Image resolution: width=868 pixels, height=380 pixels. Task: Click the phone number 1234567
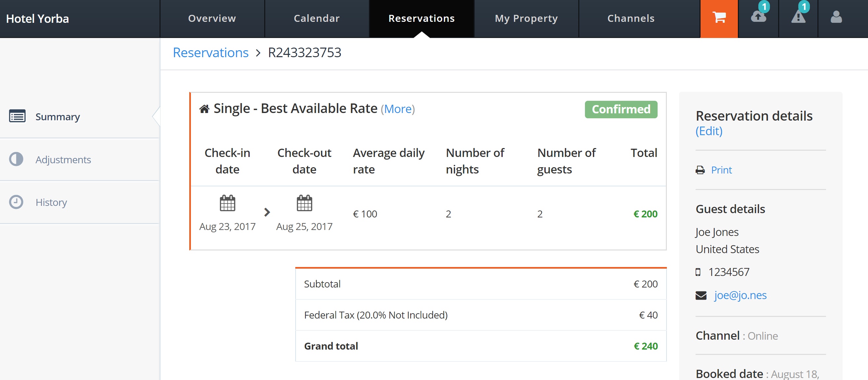pos(729,272)
